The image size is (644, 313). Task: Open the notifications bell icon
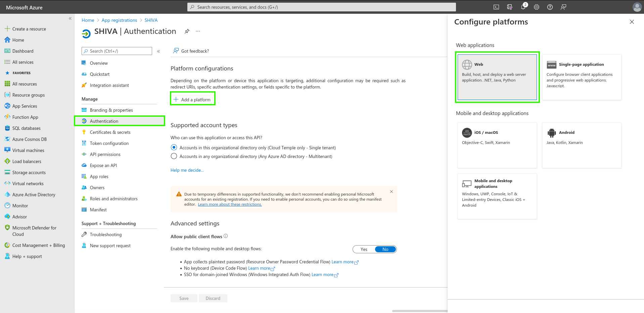click(x=523, y=7)
